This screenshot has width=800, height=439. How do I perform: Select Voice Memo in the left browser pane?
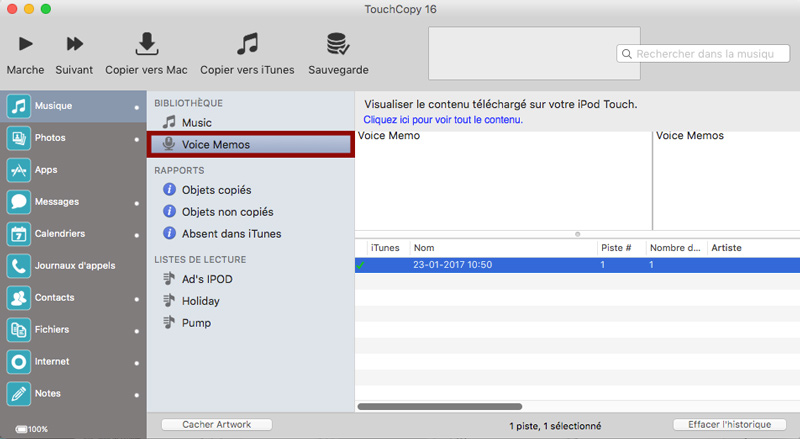[x=389, y=136]
